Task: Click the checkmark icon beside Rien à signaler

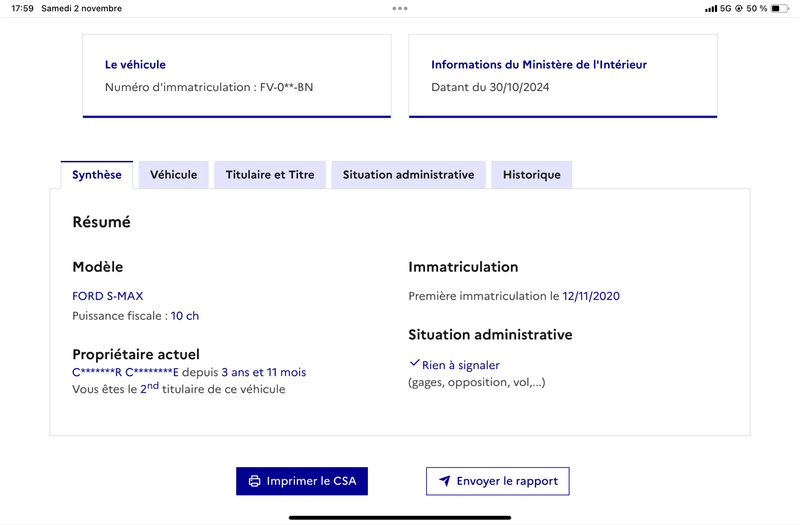Action: (x=414, y=363)
